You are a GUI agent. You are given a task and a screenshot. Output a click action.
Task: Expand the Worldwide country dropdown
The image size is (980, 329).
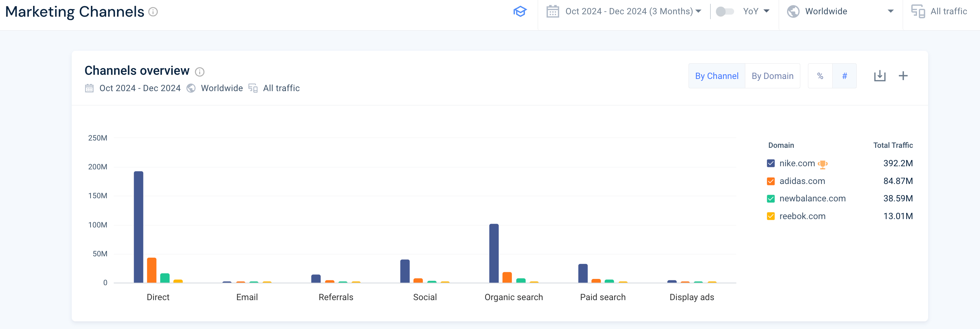coord(890,11)
